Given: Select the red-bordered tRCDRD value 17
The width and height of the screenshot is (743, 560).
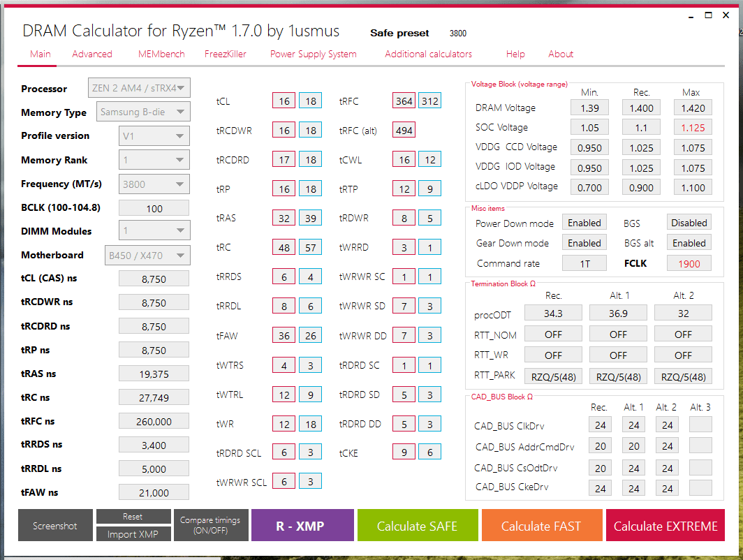Looking at the screenshot, I should tap(284, 159).
